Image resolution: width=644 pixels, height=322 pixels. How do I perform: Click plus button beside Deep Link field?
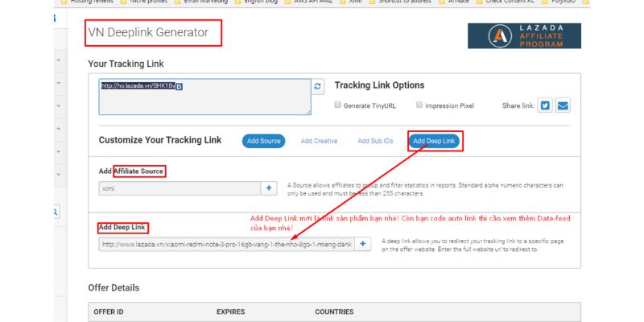pos(362,243)
